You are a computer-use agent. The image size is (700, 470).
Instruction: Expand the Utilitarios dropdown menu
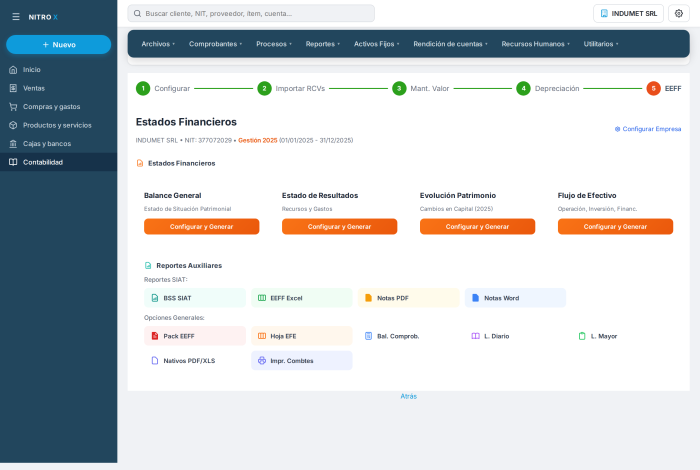tap(601, 44)
